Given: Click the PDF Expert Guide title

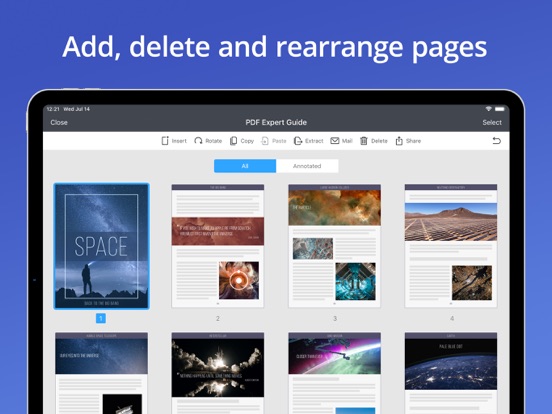Looking at the screenshot, I should [x=276, y=123].
